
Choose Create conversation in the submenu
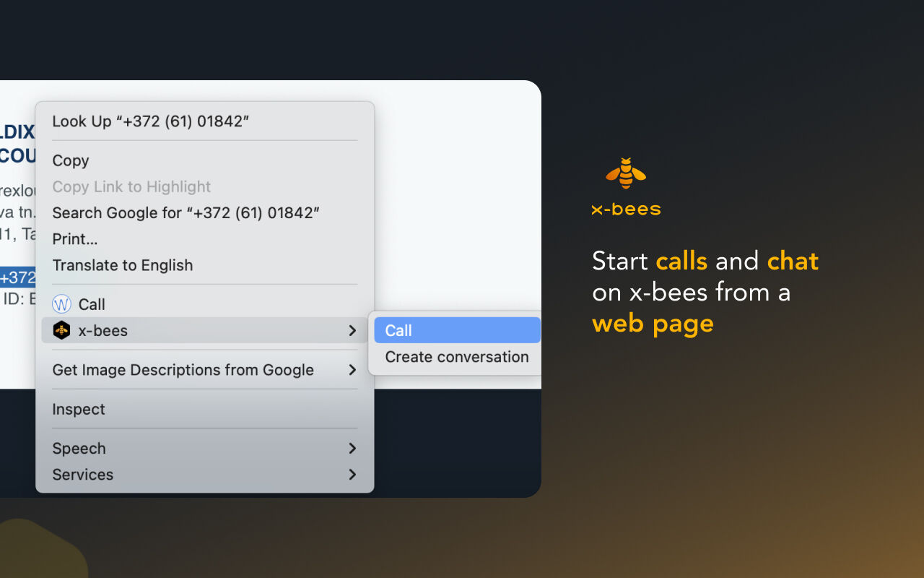pyautogui.click(x=458, y=357)
